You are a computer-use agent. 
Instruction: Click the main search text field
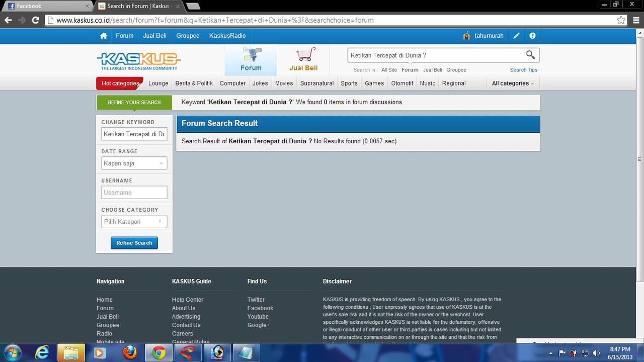point(436,55)
